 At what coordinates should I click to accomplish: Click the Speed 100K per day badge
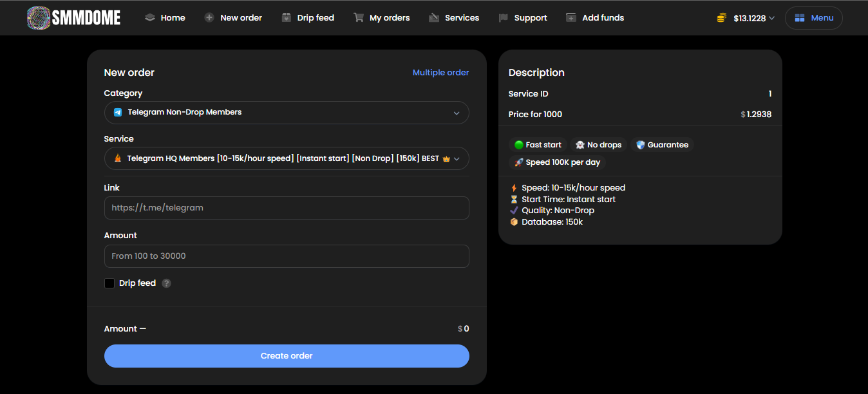pos(557,162)
